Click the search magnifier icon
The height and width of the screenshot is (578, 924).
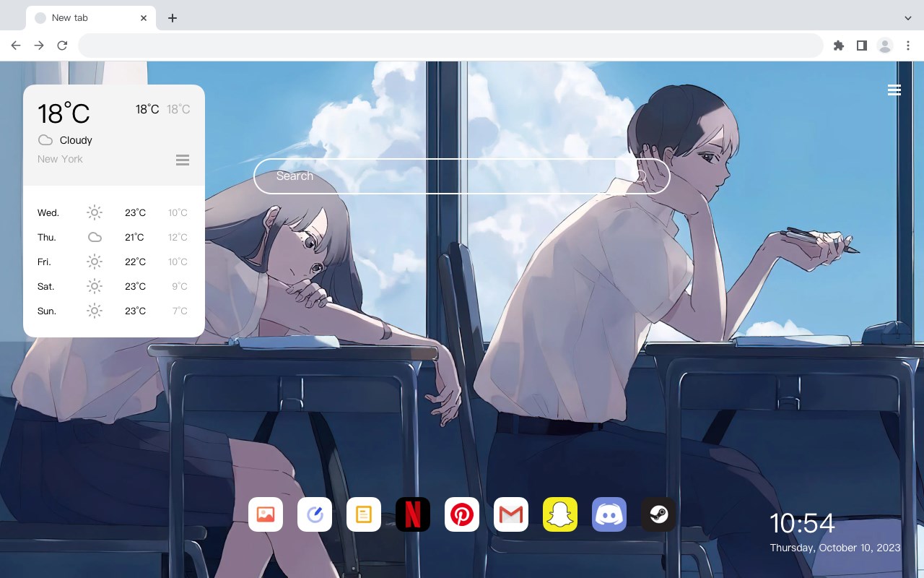640,176
